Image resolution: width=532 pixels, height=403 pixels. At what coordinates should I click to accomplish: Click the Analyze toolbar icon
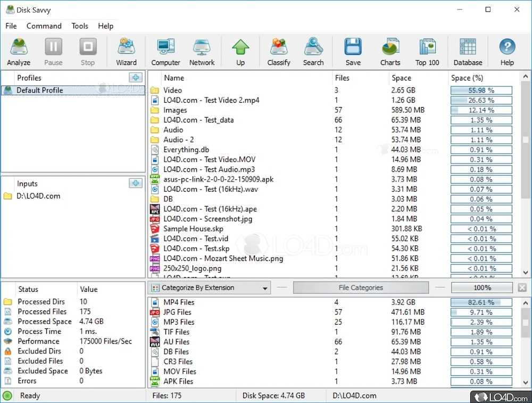[19, 52]
